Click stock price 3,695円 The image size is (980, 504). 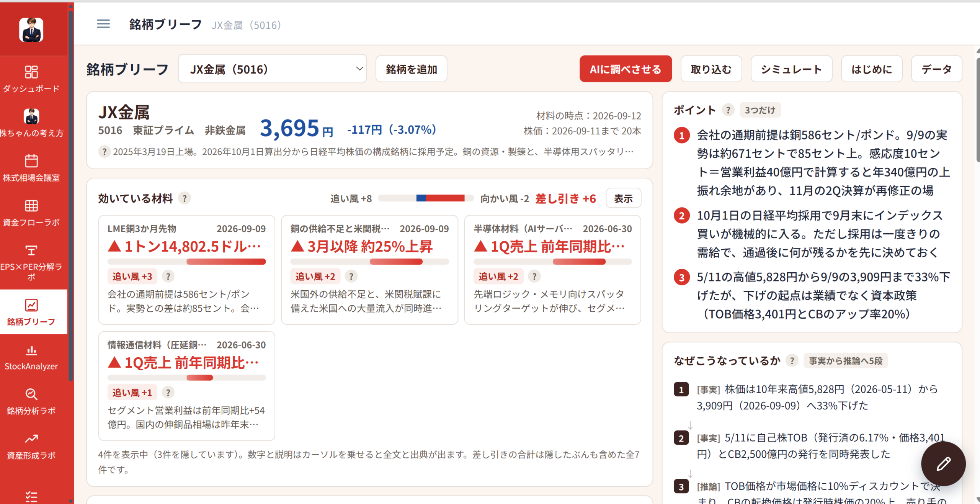point(296,128)
